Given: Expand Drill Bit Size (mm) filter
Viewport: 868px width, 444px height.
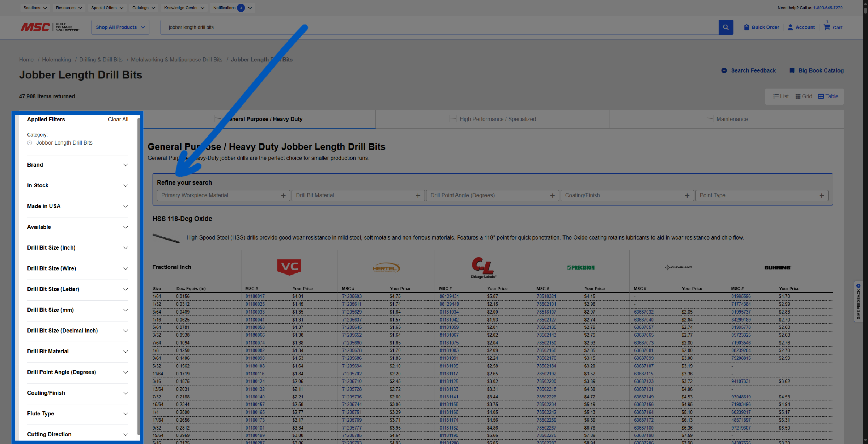Looking at the screenshot, I should tap(77, 310).
